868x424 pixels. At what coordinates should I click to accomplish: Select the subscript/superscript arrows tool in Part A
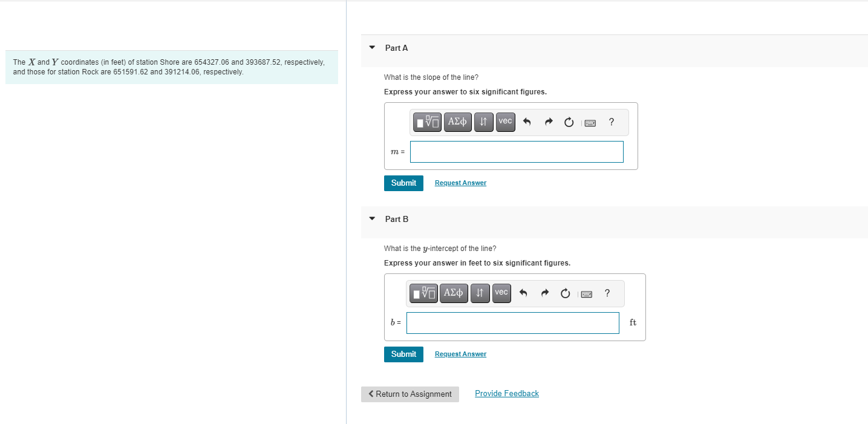(483, 122)
